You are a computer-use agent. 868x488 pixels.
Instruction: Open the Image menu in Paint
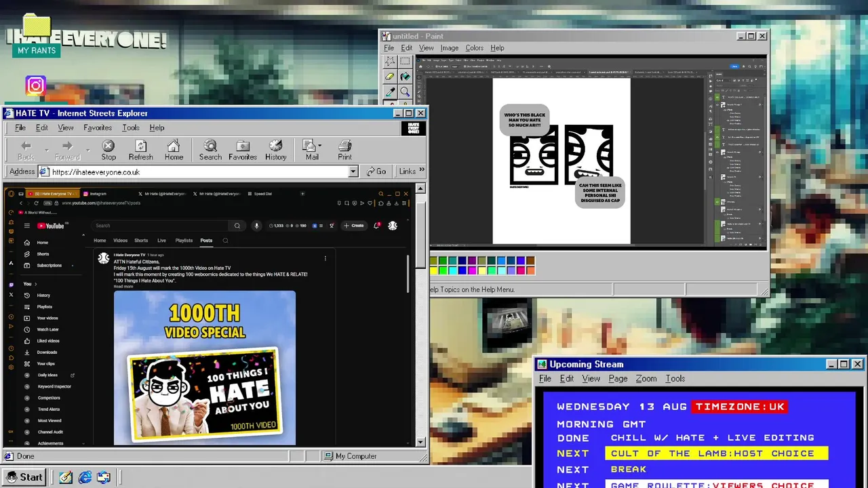point(449,48)
